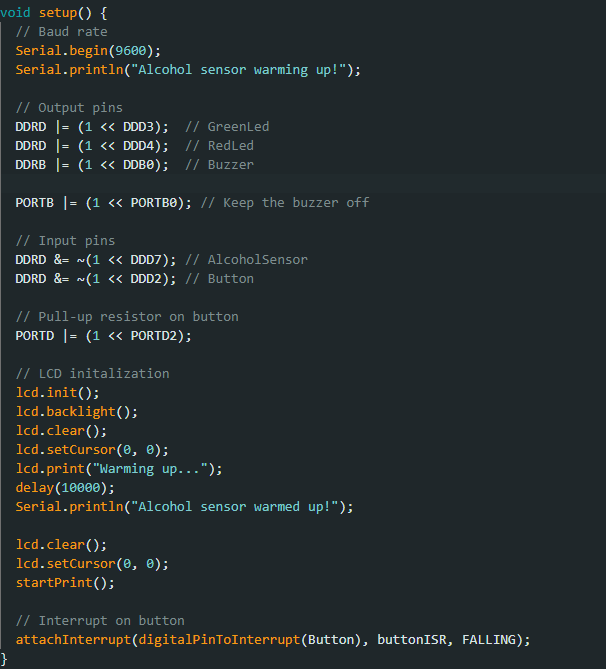Click the FALLING argument

point(489,640)
